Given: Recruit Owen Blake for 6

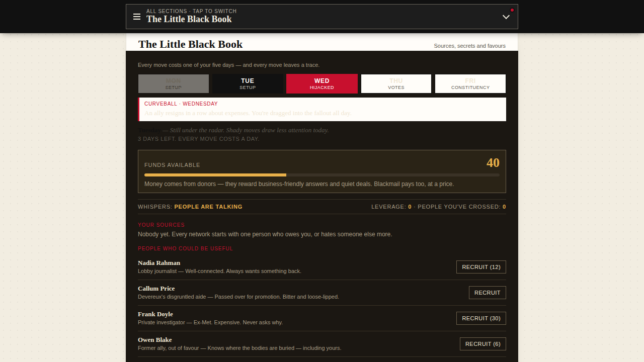Looking at the screenshot, I should (483, 344).
